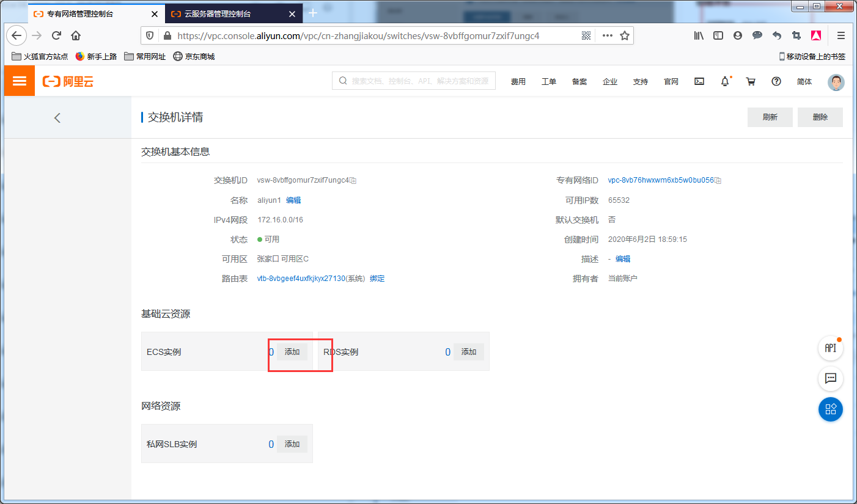The height and width of the screenshot is (504, 857).
Task: Click the tracking protection shield in address bar
Action: point(150,35)
